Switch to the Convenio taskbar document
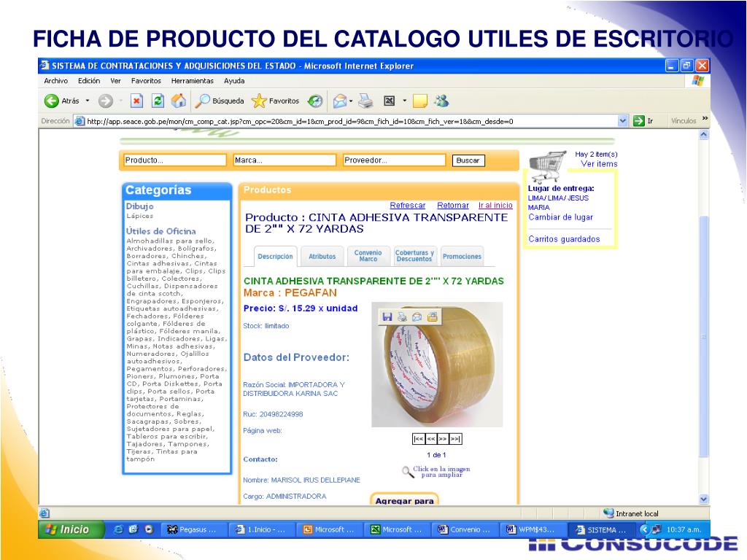Viewport: 747px width, 560px height. click(465, 529)
